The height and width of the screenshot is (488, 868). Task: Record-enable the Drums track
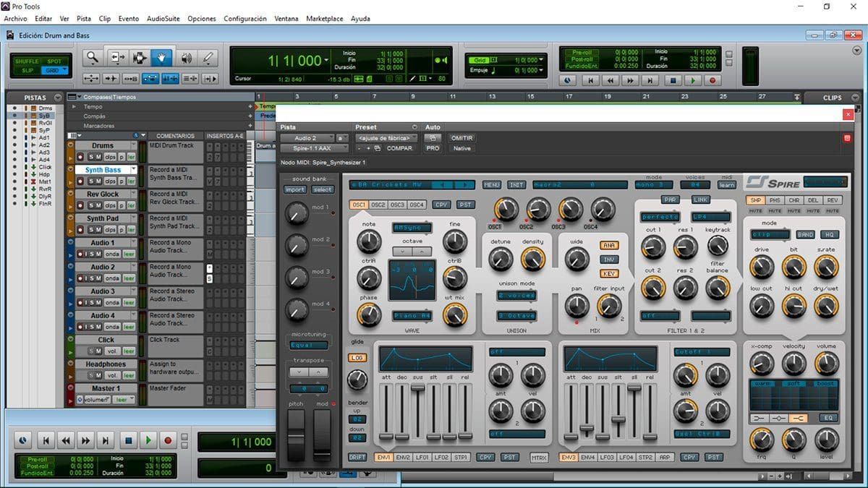click(80, 157)
